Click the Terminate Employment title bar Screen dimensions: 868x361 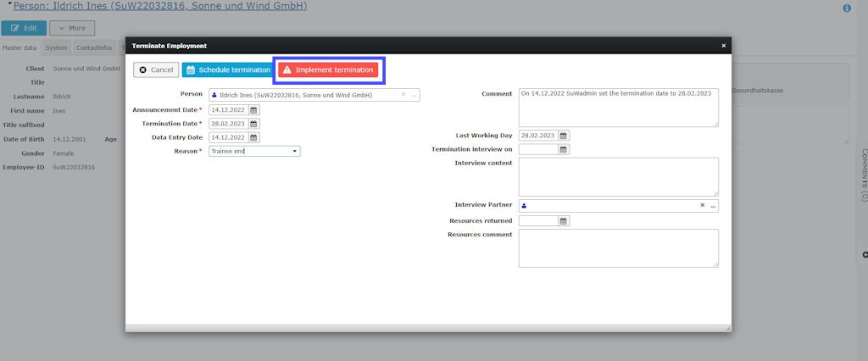coord(428,46)
